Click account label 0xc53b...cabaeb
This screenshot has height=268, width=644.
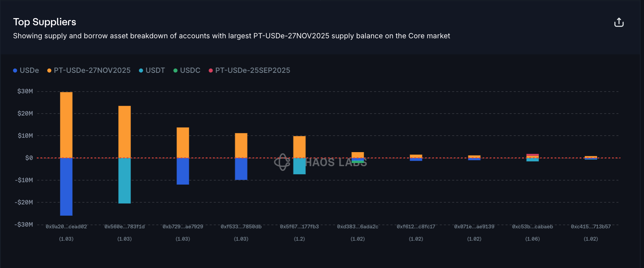(532, 227)
